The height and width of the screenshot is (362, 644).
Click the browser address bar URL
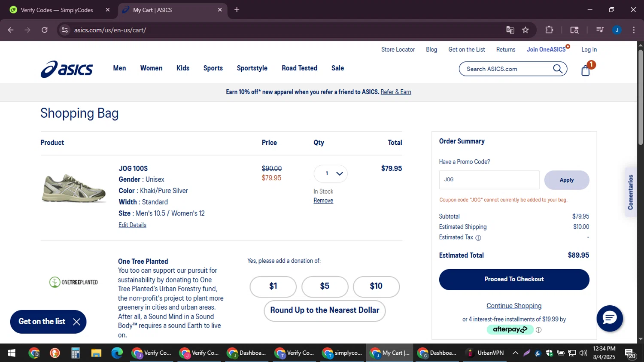(x=110, y=30)
